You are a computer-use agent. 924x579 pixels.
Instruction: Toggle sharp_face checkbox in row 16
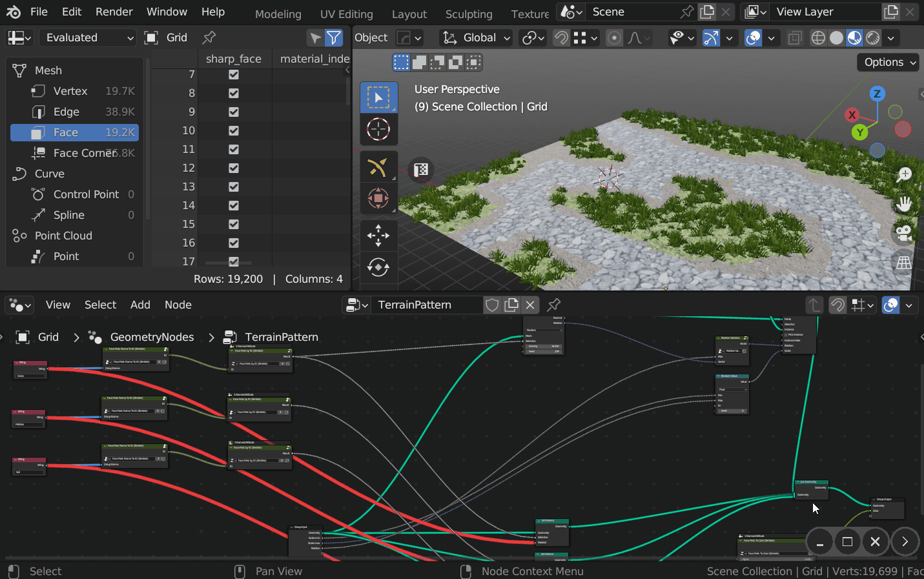(234, 243)
